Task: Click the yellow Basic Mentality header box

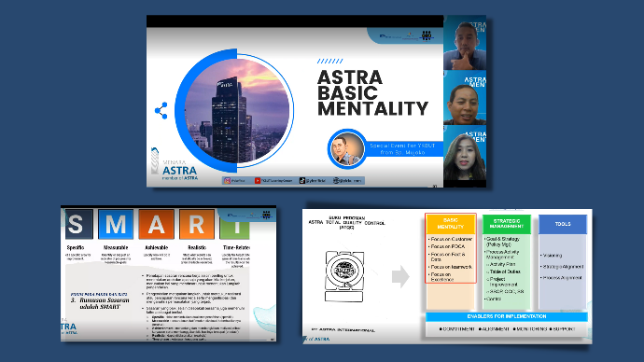Action: (x=451, y=224)
